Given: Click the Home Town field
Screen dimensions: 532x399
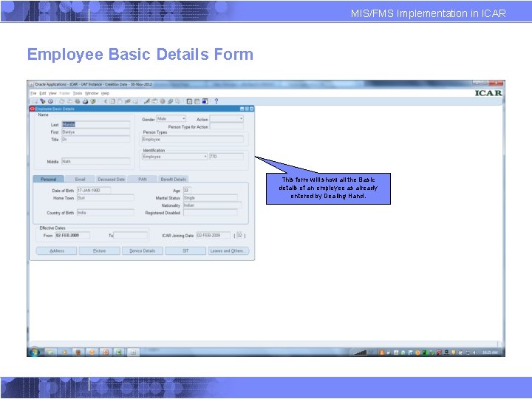Looking at the screenshot, I should pyautogui.click(x=105, y=198).
